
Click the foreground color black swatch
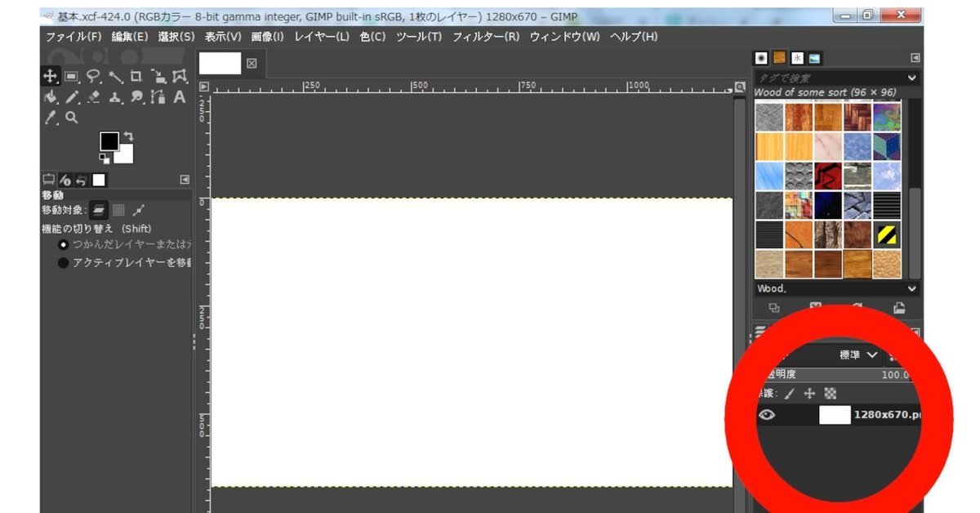pos(109,141)
